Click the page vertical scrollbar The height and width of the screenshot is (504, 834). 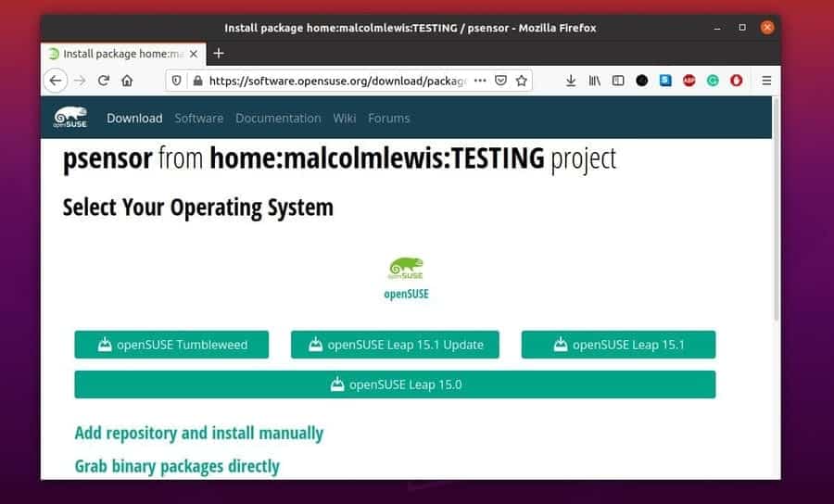point(776,208)
